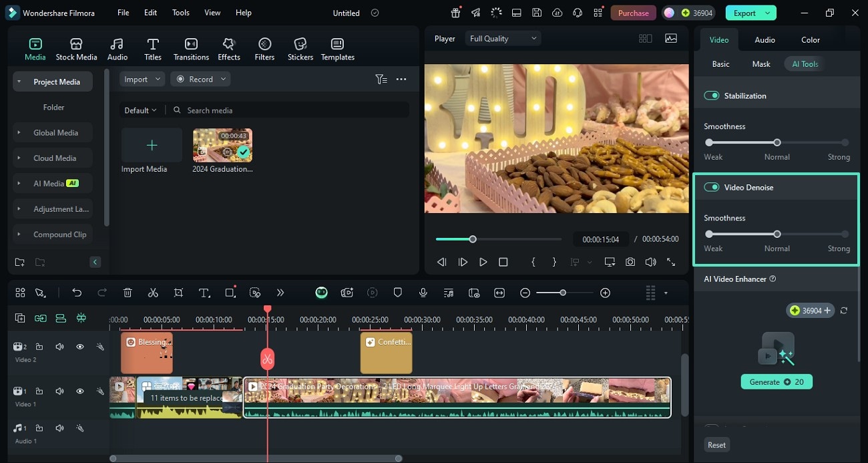Switch to the Color properties tab
868x463 pixels.
click(811, 39)
